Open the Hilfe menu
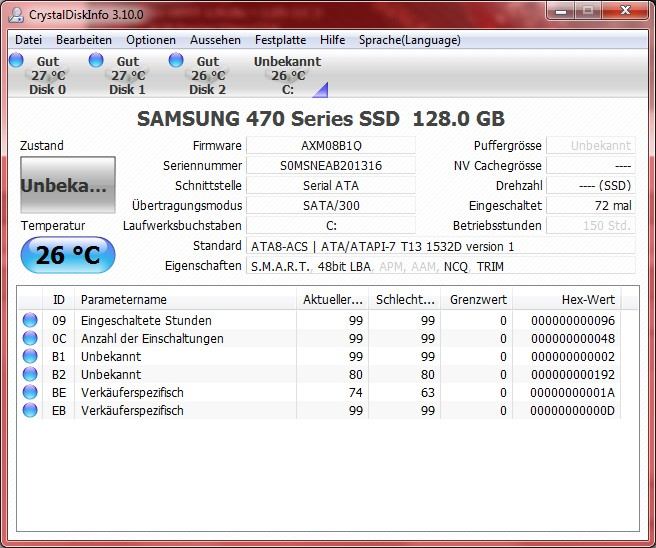656x548 pixels. pos(333,40)
